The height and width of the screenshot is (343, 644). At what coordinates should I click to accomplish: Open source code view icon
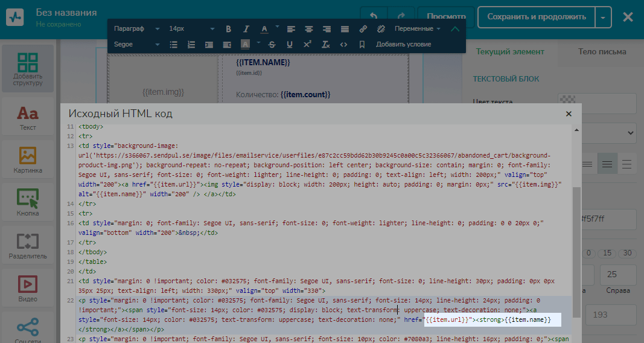(x=343, y=45)
